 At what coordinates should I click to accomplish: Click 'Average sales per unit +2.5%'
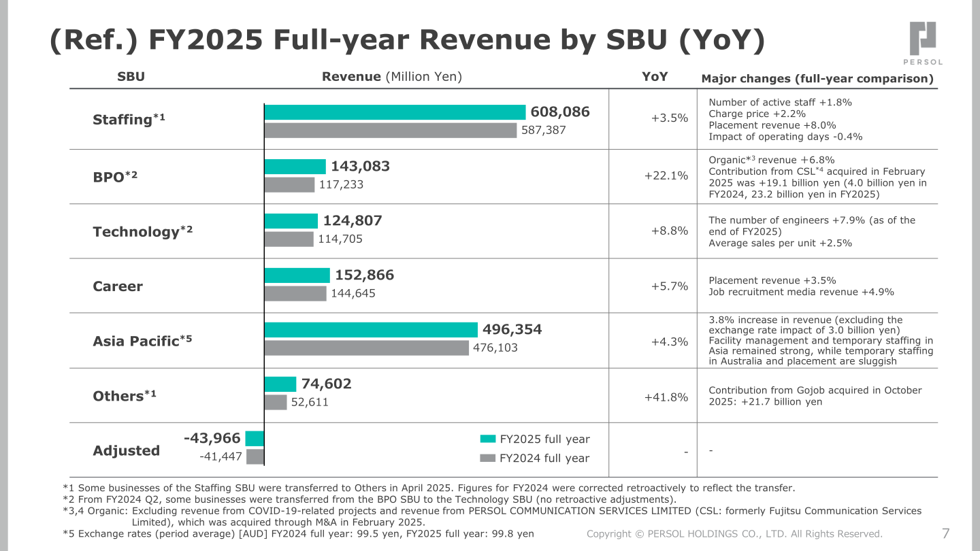click(780, 243)
